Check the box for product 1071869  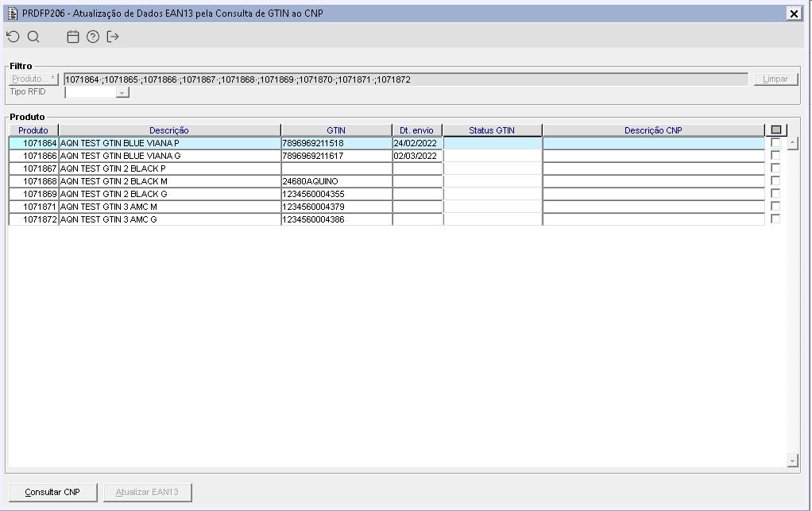[775, 193]
